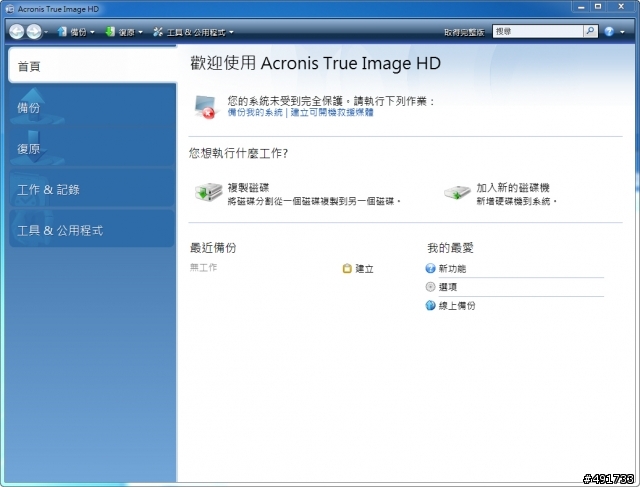Image resolution: width=640 pixels, height=487 pixels.
Task: Select the 工作 & 記錄 sidebar tab
Action: (x=92, y=189)
